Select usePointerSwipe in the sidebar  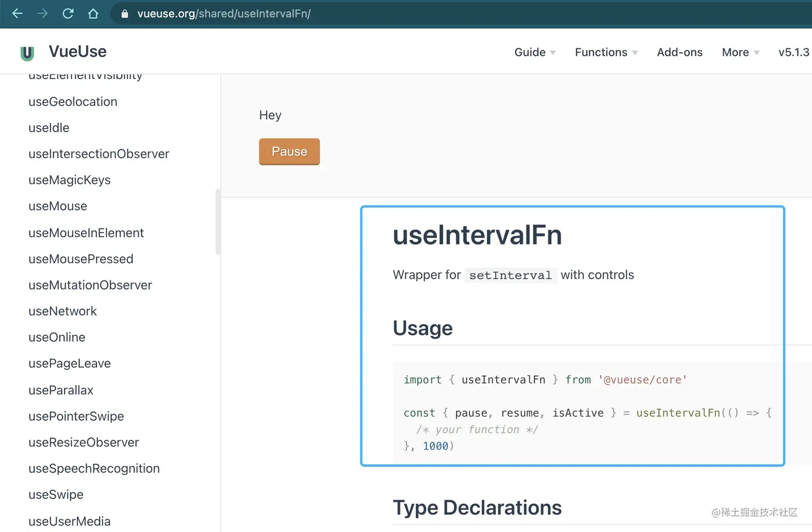[76, 416]
